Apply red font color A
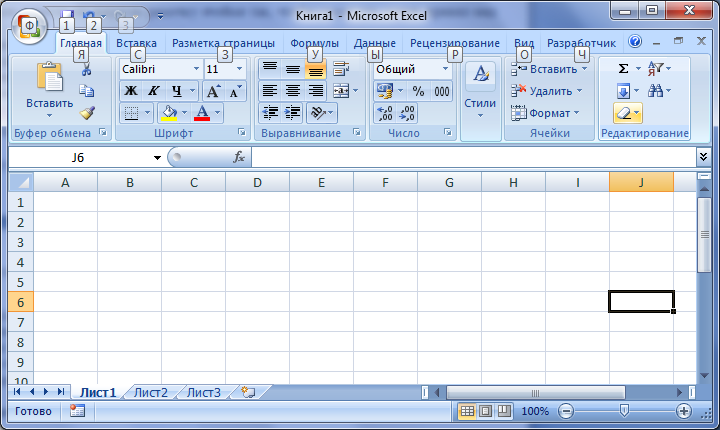Viewport: 720px width, 430px height. pyautogui.click(x=202, y=113)
